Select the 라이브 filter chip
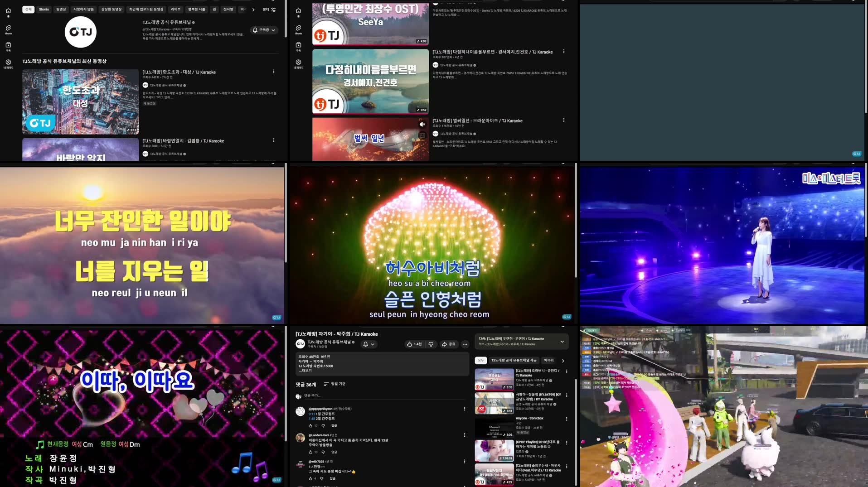Image resolution: width=868 pixels, height=487 pixels. (x=176, y=9)
